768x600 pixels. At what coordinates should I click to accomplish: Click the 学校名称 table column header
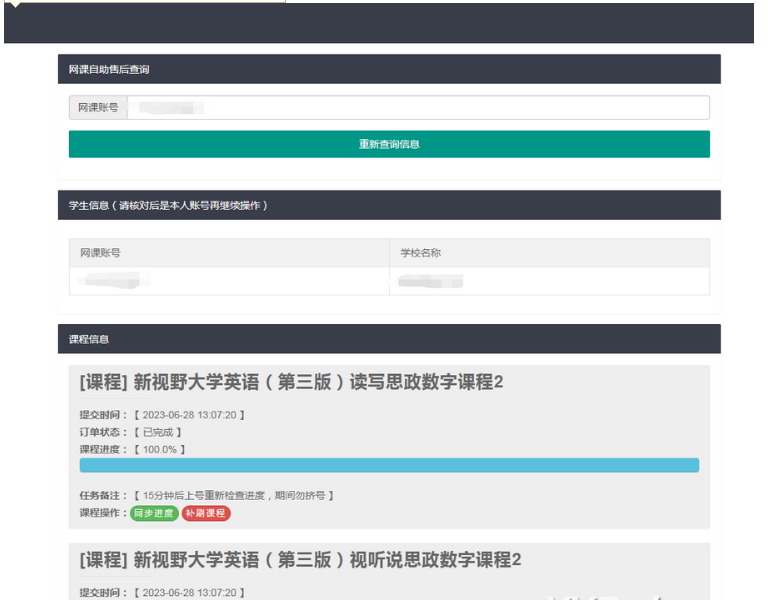coord(549,253)
